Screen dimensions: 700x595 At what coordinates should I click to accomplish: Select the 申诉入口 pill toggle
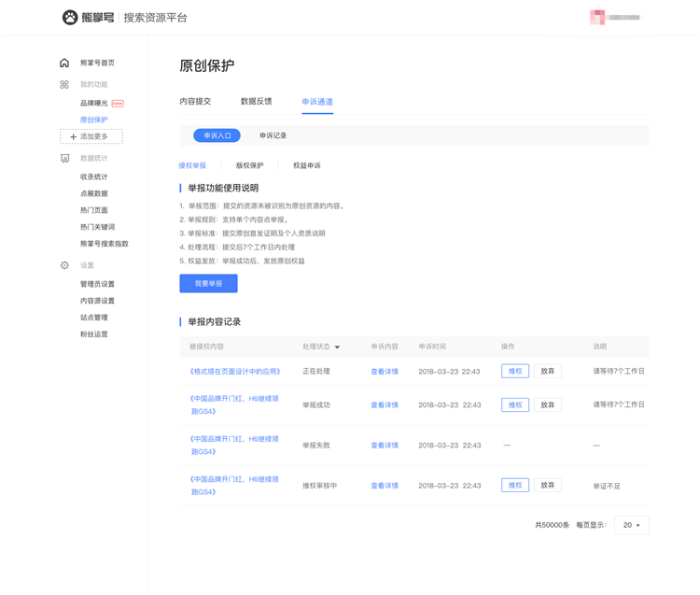pos(217,135)
